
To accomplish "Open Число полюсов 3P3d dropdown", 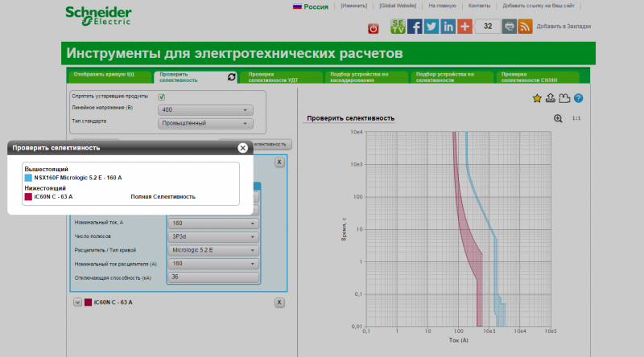I will 213,236.
